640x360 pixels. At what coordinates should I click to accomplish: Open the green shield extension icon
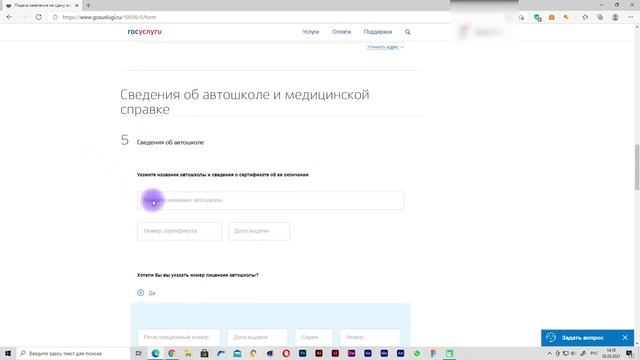[x=538, y=18]
